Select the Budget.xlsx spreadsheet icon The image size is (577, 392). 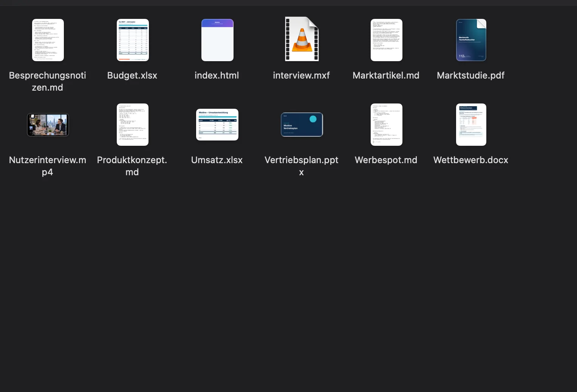(x=133, y=40)
